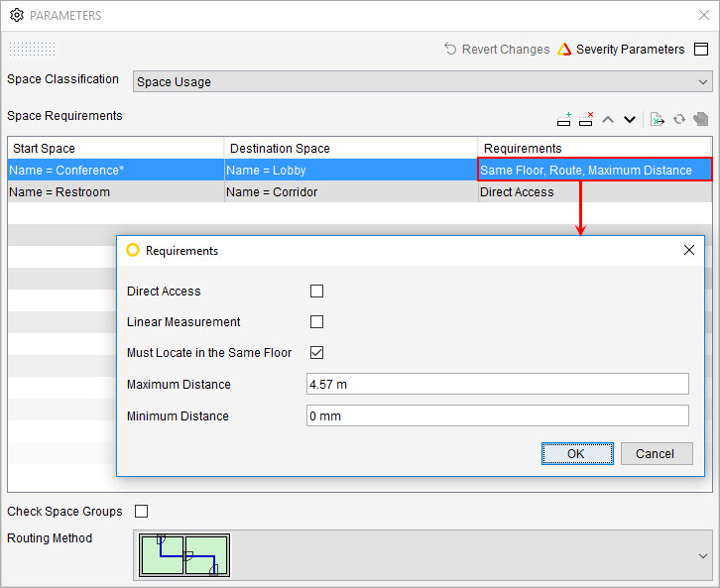Image resolution: width=720 pixels, height=588 pixels.
Task: Click the dotted drag handle grip
Action: pos(32,49)
